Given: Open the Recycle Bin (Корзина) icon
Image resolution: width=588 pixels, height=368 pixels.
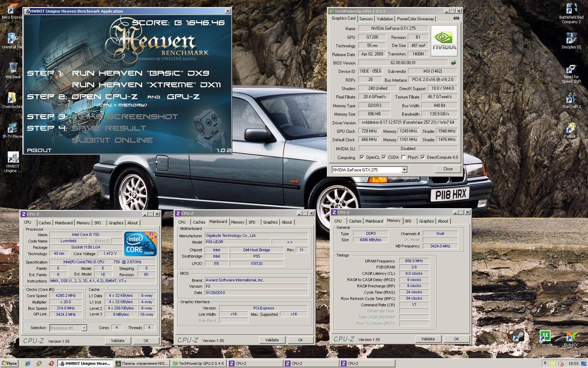Looking at the screenshot, I should click(x=13, y=70).
